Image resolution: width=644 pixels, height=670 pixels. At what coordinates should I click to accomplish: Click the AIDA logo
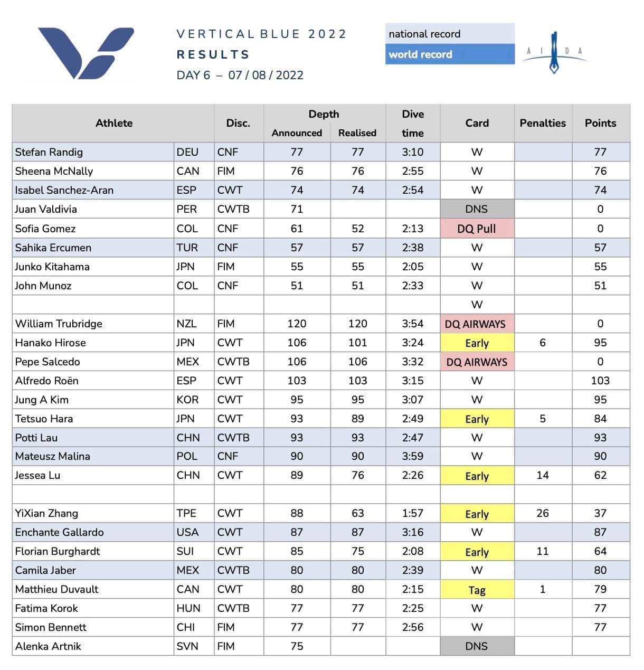(554, 53)
